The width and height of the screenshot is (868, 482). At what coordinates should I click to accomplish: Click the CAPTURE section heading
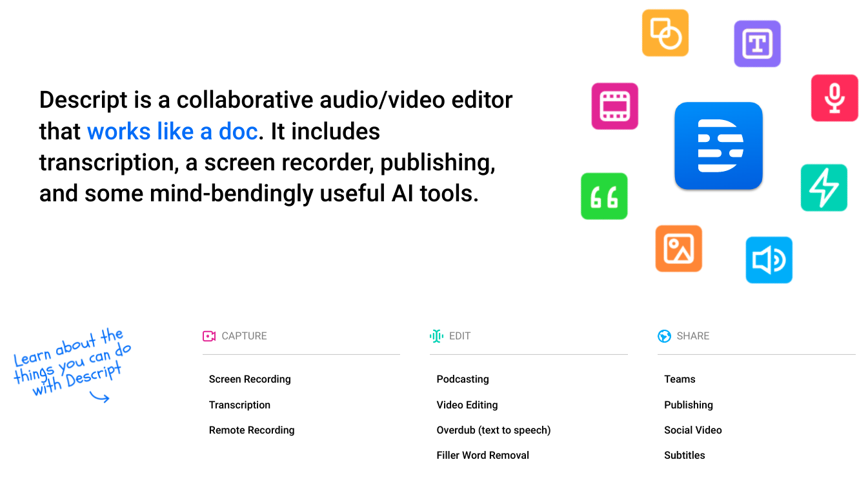244,336
